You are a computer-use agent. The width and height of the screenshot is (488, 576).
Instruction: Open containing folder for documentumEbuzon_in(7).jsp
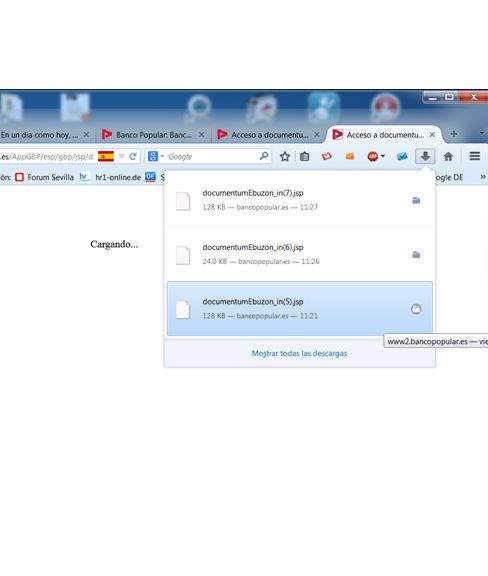[x=416, y=200]
